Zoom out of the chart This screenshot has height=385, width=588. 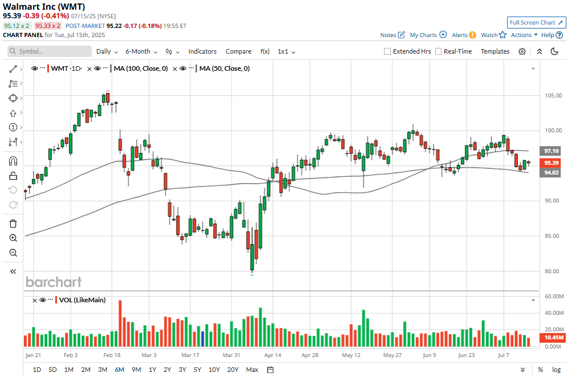(13, 253)
